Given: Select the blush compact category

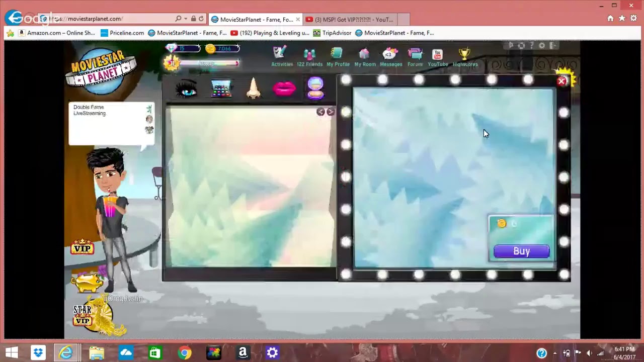Looking at the screenshot, I should 315,88.
